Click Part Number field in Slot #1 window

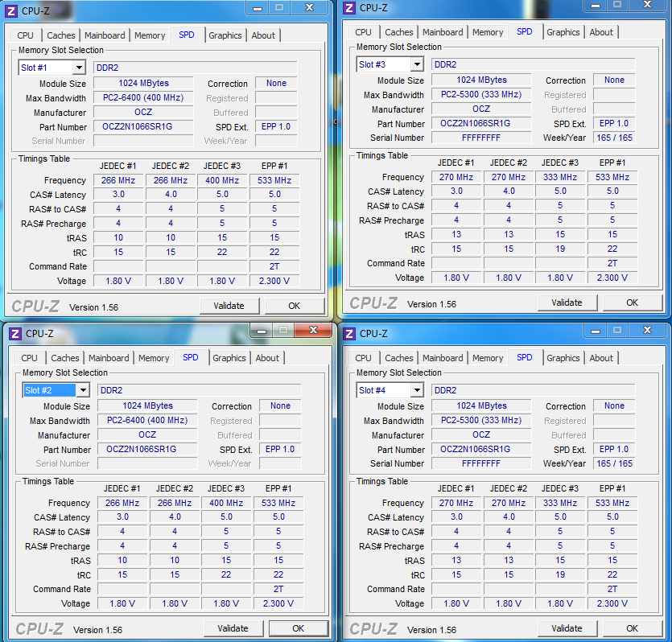[143, 126]
